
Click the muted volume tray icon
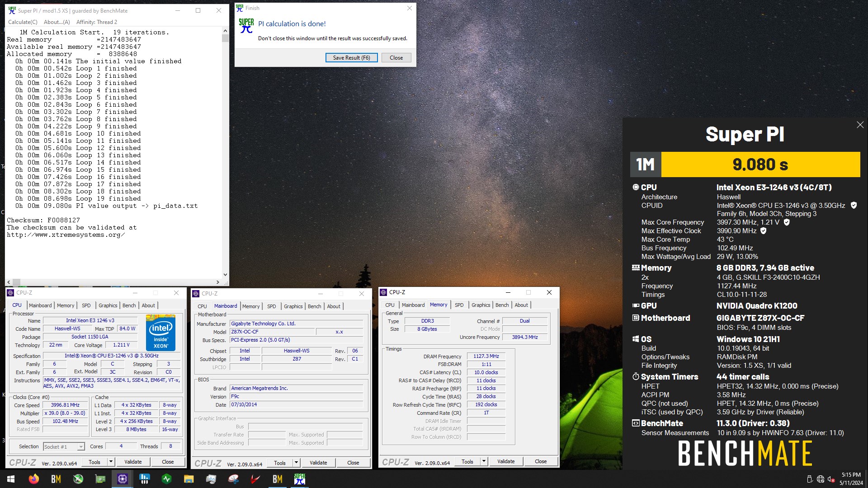coord(831,479)
